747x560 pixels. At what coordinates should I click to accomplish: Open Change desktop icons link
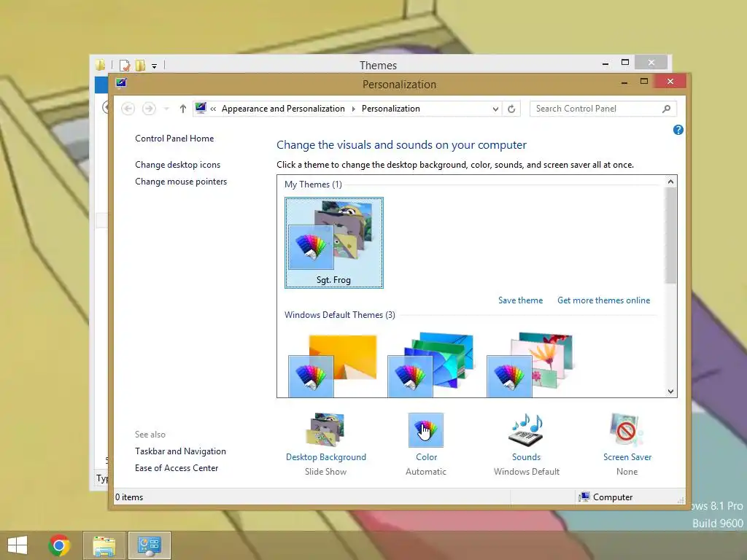click(x=178, y=165)
